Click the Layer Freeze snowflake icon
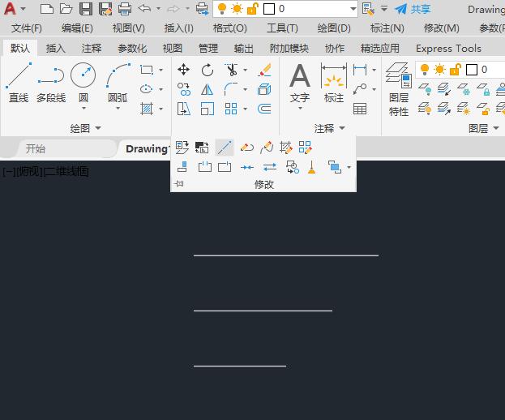The width and height of the screenshot is (505, 420). tap(463, 89)
